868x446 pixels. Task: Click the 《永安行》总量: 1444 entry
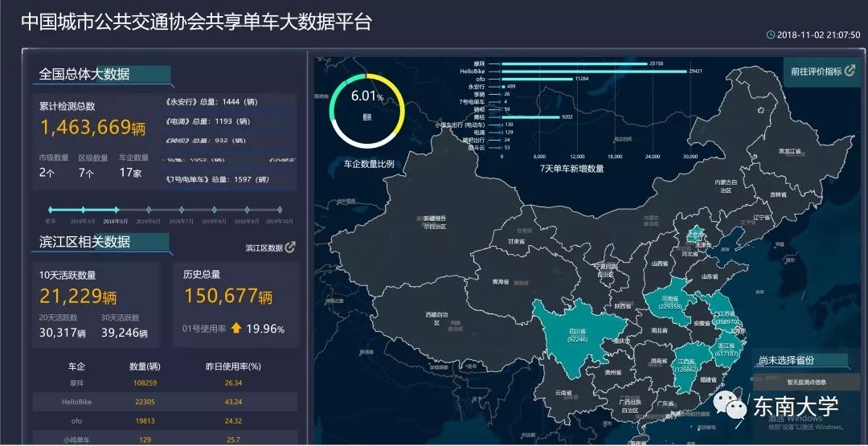point(211,102)
